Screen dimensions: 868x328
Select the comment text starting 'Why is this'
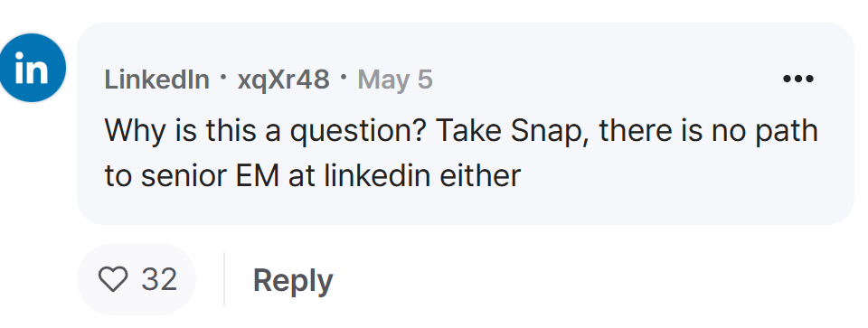point(461,154)
